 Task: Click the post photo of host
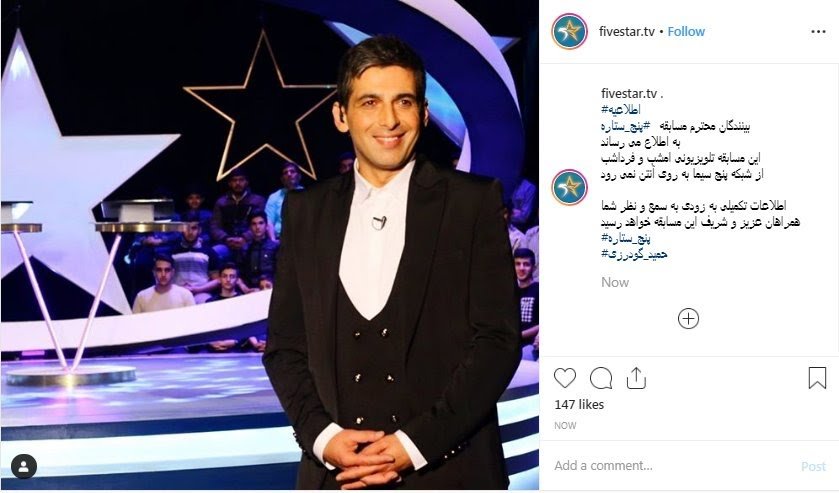coord(270,245)
